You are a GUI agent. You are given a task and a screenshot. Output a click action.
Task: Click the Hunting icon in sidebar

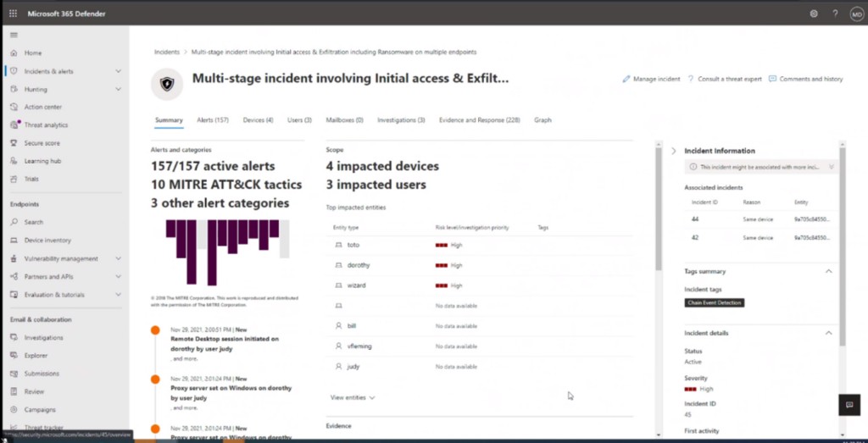14,89
